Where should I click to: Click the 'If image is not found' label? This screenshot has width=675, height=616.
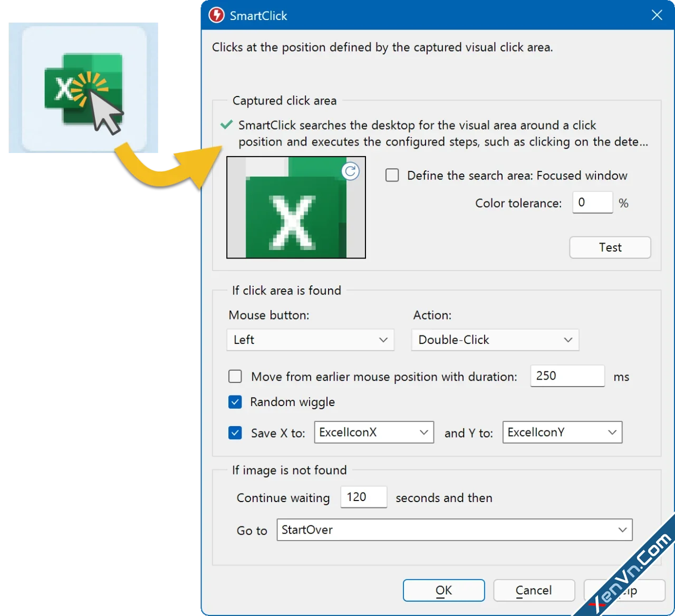pos(290,470)
